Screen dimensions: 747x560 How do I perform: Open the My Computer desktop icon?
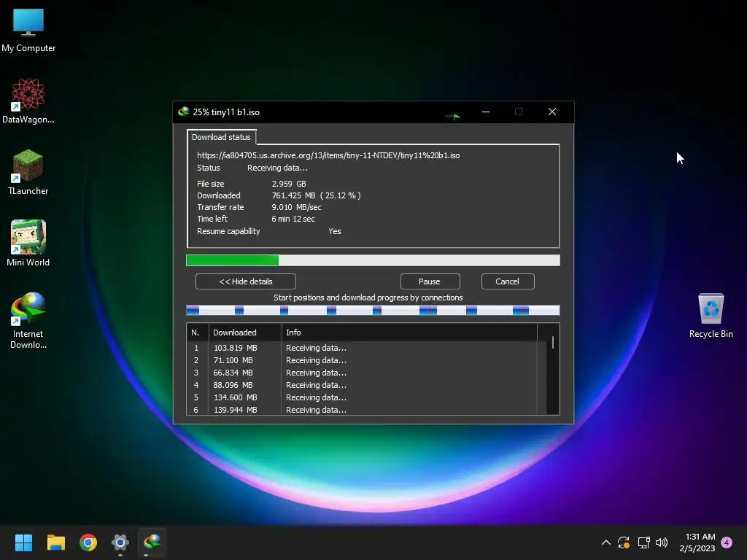[x=28, y=29]
